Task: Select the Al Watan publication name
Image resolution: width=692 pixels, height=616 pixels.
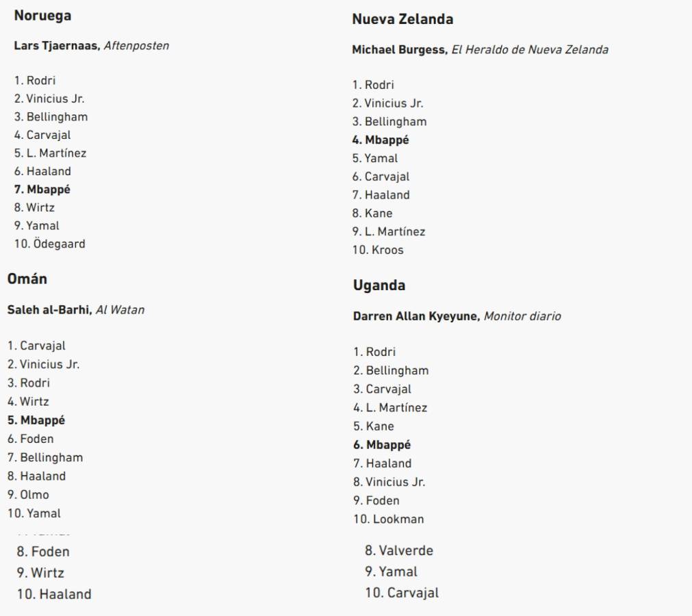Action: [121, 310]
